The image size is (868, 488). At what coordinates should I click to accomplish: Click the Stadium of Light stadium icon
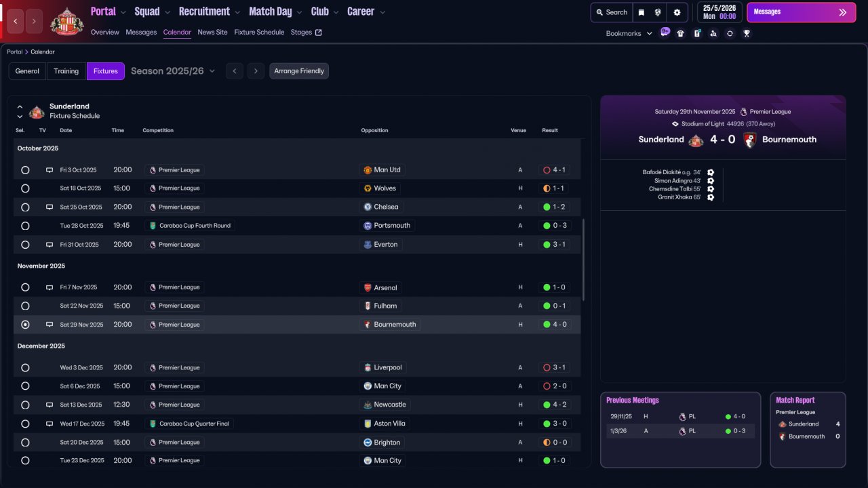pos(675,124)
